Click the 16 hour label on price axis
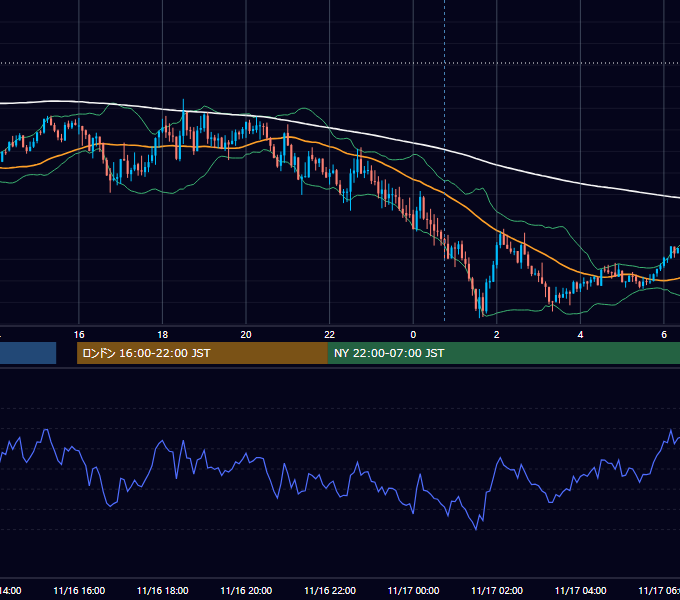The height and width of the screenshot is (600, 680). 79,335
